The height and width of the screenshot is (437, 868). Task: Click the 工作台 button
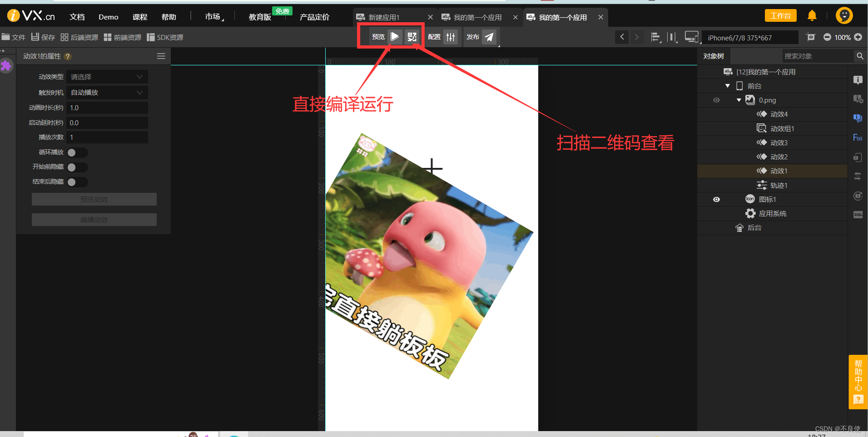coord(780,15)
